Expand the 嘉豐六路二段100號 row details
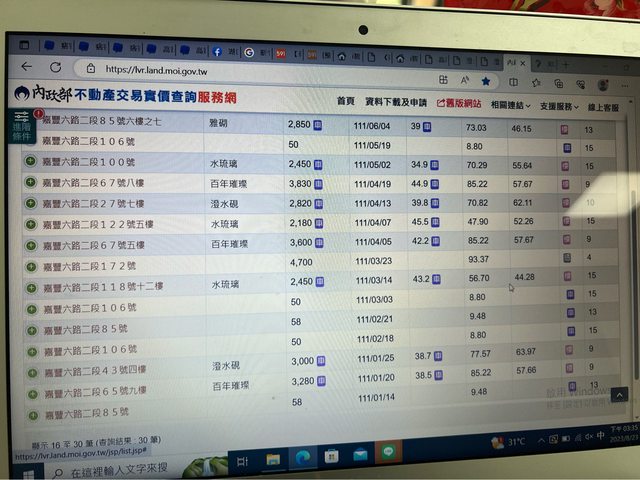Viewport: 640px width, 480px height. [31, 163]
